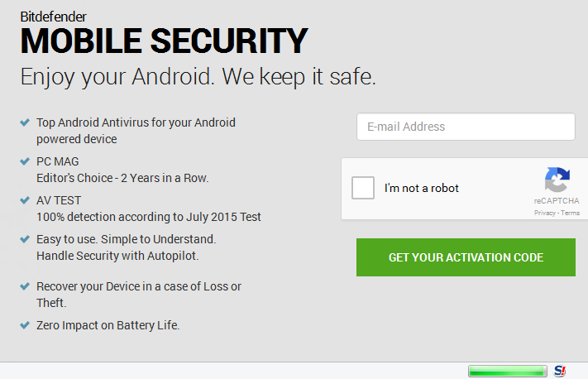Check the I'm not a robot box
This screenshot has width=588, height=379.
pyautogui.click(x=363, y=188)
